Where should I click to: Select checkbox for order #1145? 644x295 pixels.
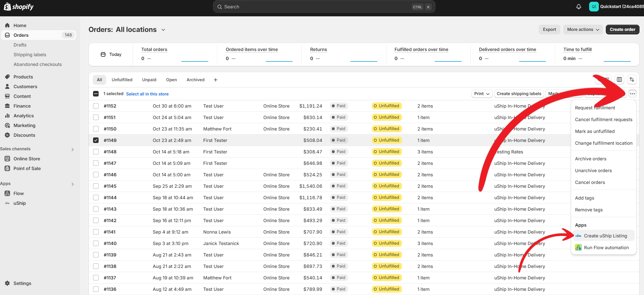click(96, 186)
